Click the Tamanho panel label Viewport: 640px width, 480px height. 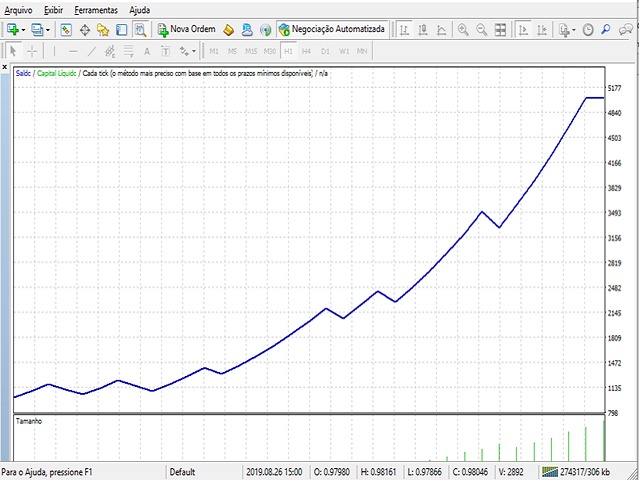pyautogui.click(x=29, y=421)
